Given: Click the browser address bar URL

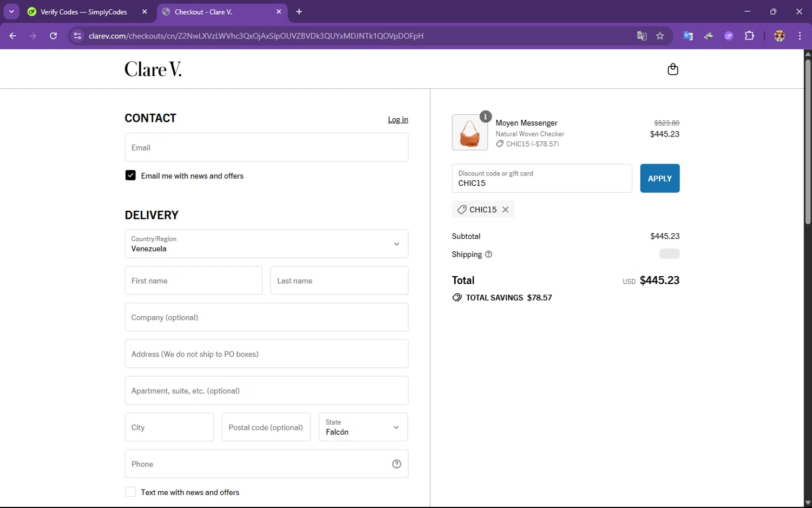Looking at the screenshot, I should point(256,36).
